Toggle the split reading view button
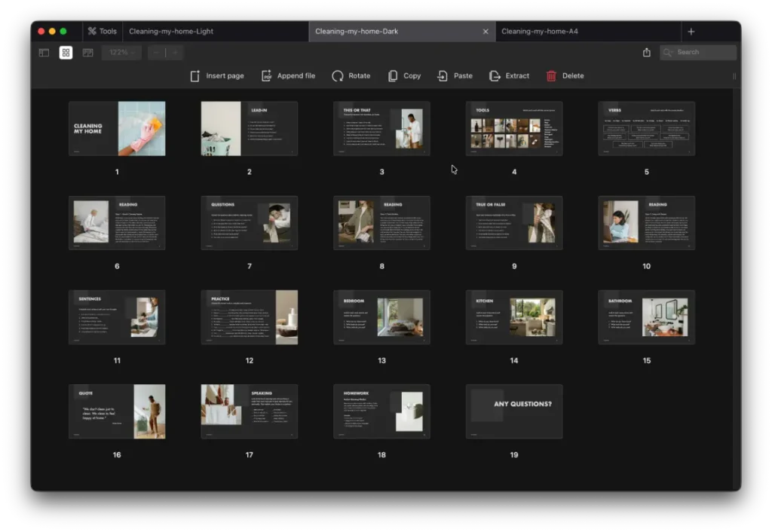This screenshot has height=532, width=772. click(88, 53)
